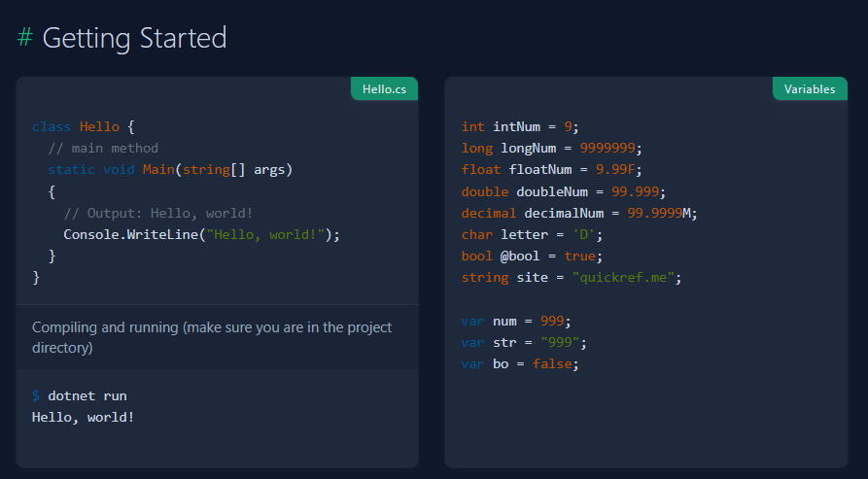The image size is (868, 479).
Task: Click the "quickref.me" string value
Action: click(x=623, y=278)
